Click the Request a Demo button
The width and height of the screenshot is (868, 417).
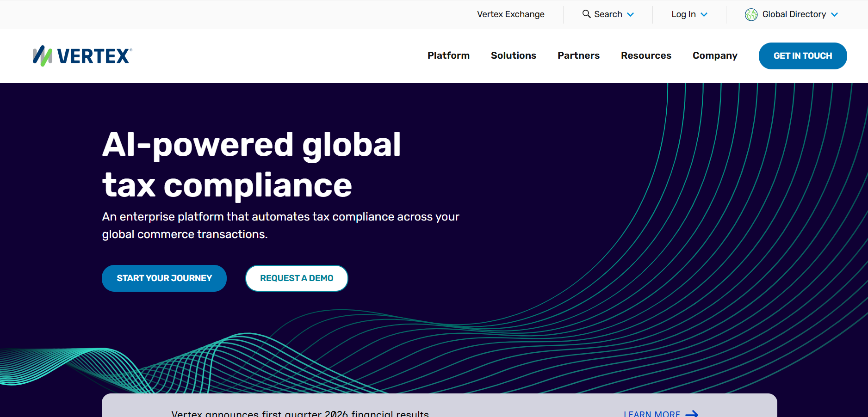(297, 278)
